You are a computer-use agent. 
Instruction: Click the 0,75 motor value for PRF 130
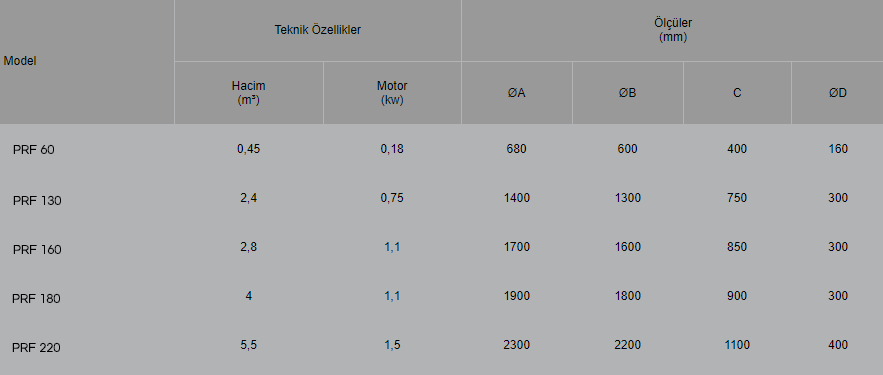pos(392,198)
